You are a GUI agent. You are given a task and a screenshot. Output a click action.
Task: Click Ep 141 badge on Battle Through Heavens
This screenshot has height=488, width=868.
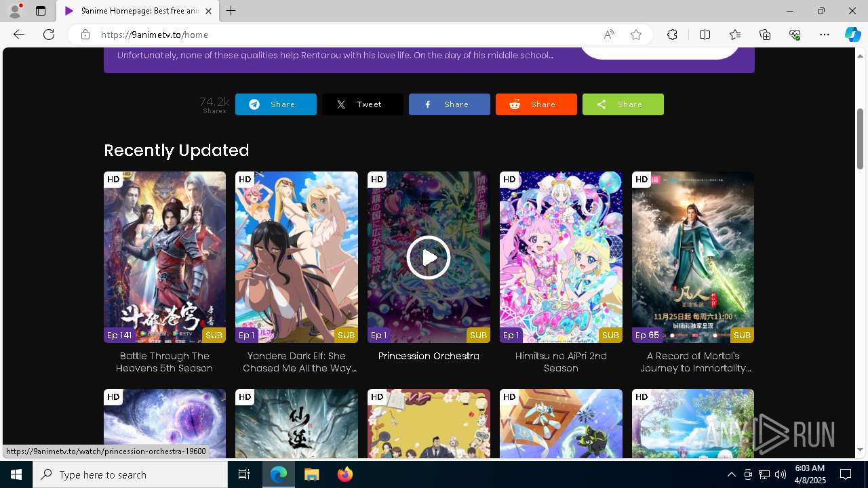click(119, 335)
